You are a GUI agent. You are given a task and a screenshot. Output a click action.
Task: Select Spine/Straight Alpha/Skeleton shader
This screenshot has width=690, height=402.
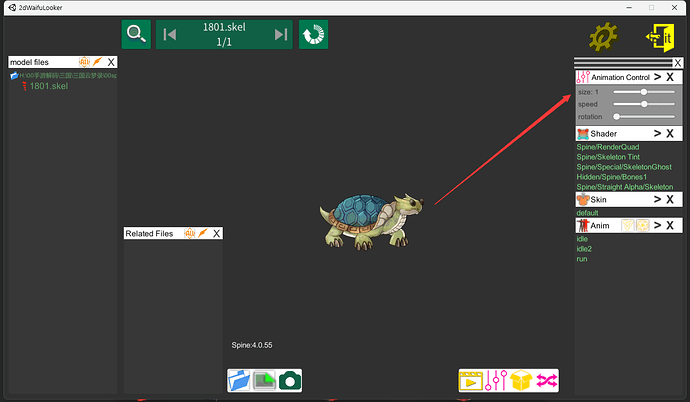pyautogui.click(x=625, y=187)
